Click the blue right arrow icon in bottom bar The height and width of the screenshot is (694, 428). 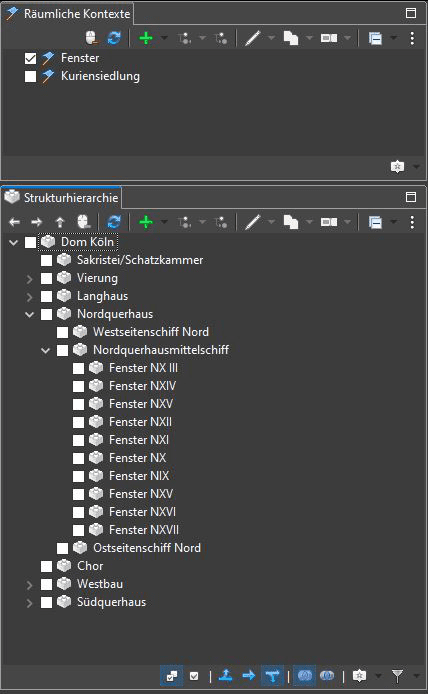pyautogui.click(x=249, y=675)
